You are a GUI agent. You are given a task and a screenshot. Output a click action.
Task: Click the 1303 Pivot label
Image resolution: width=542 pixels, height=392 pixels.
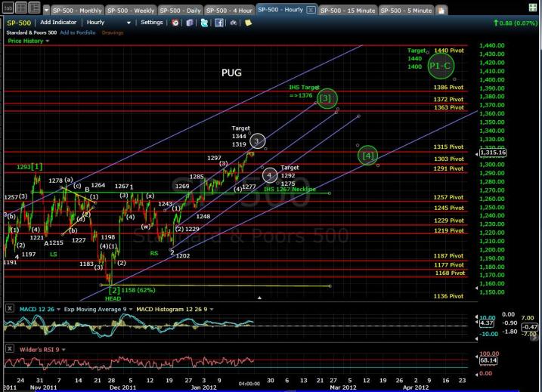click(449, 159)
